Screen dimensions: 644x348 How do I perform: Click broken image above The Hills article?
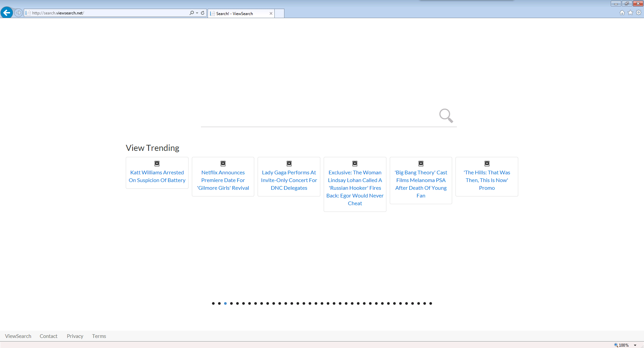click(487, 164)
